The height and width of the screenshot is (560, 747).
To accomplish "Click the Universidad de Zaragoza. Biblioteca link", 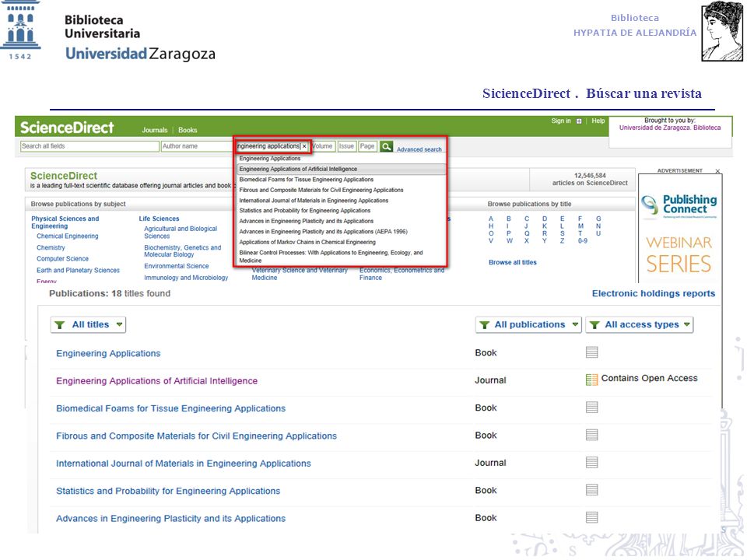I will [670, 128].
